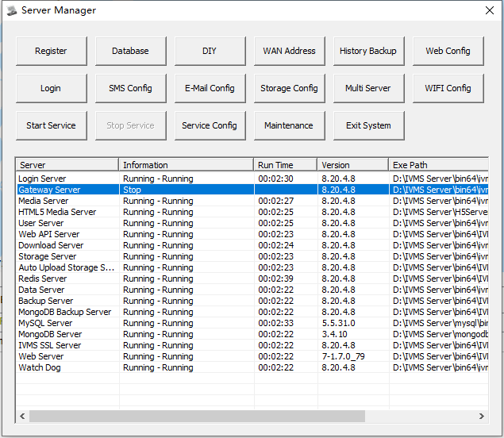Click the horizontal scrollbar right arrow
504x438 pixels.
pos(482,417)
